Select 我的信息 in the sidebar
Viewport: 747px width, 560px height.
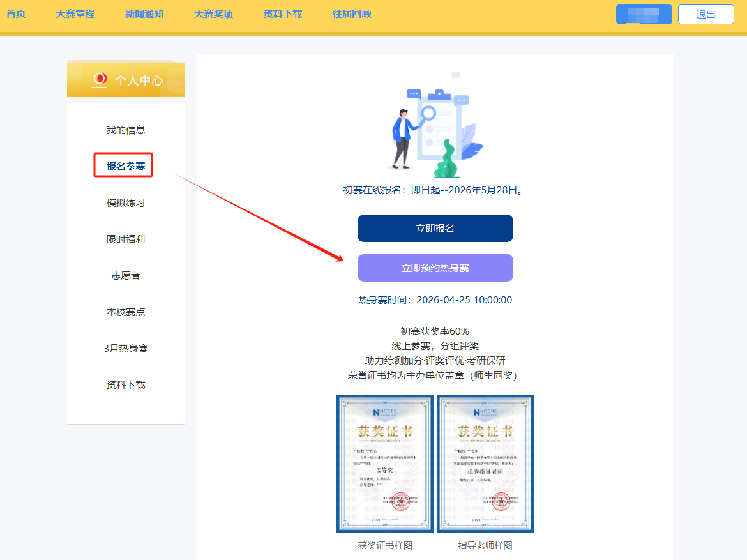126,130
